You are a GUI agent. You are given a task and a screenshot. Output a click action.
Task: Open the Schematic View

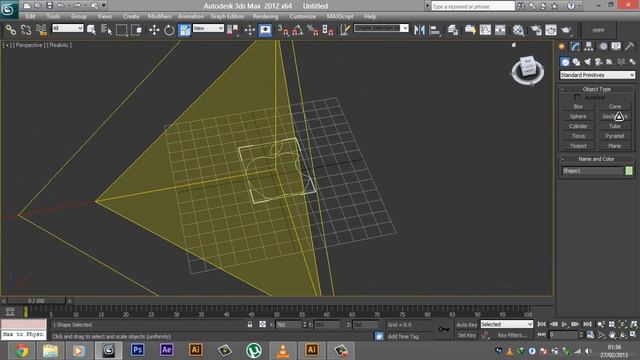[500, 30]
